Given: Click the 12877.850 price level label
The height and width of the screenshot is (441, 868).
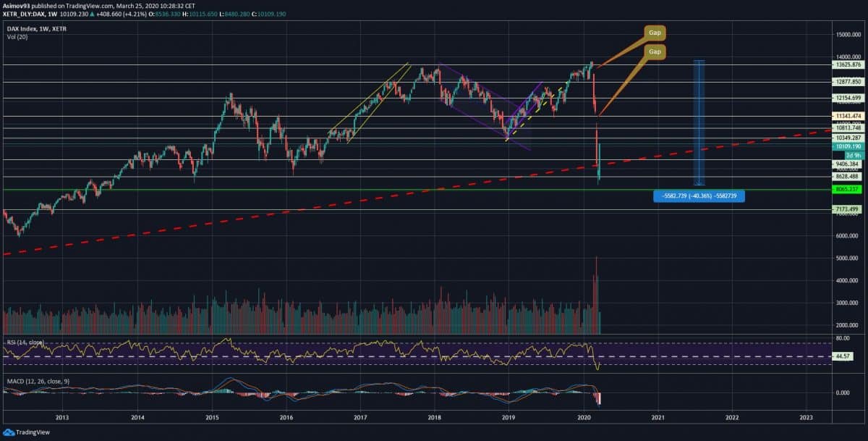Looking at the screenshot, I should 846,82.
